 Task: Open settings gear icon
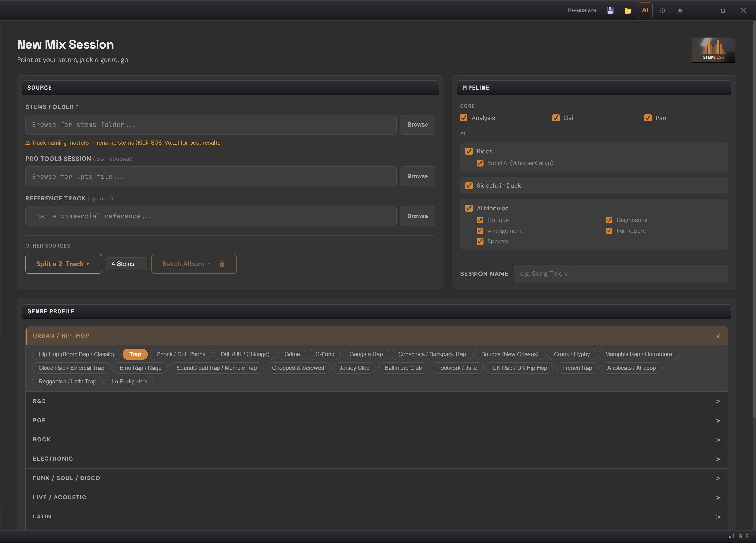coord(663,11)
